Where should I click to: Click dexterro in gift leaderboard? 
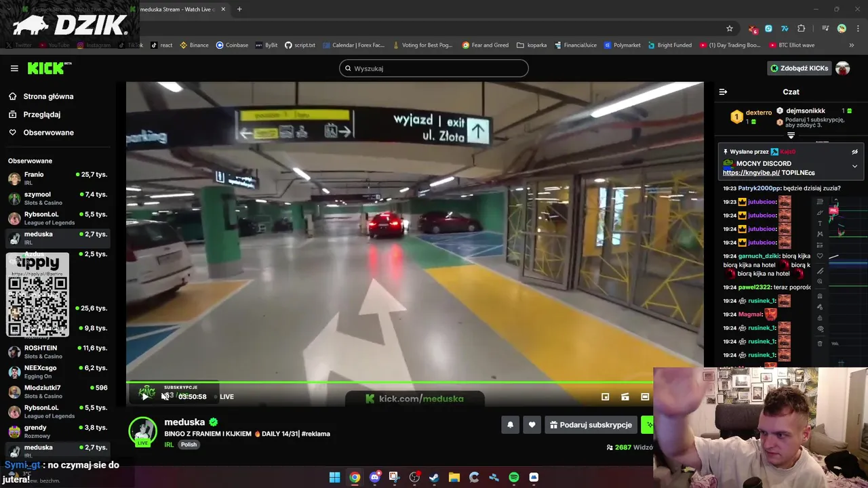click(x=759, y=113)
